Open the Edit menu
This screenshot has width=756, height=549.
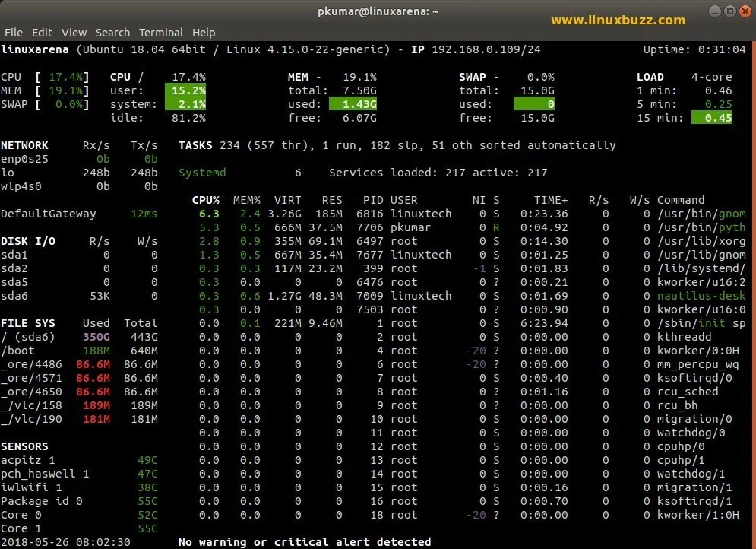(42, 33)
